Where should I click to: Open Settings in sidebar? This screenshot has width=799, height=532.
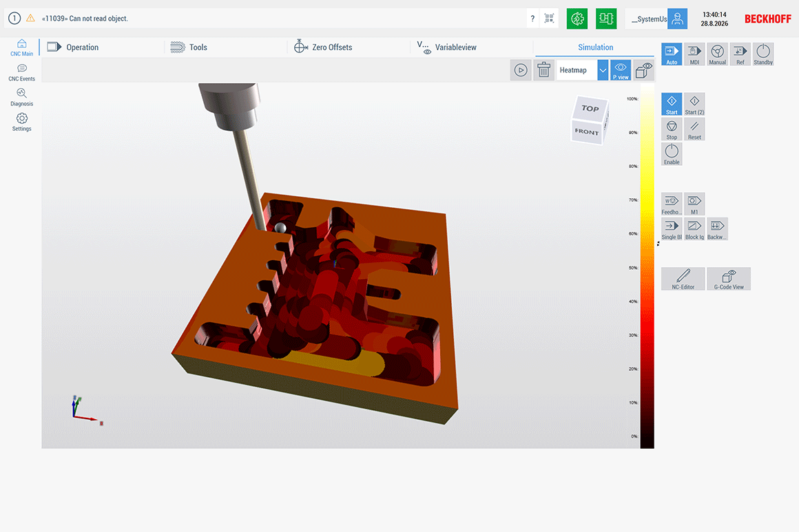tap(21, 123)
